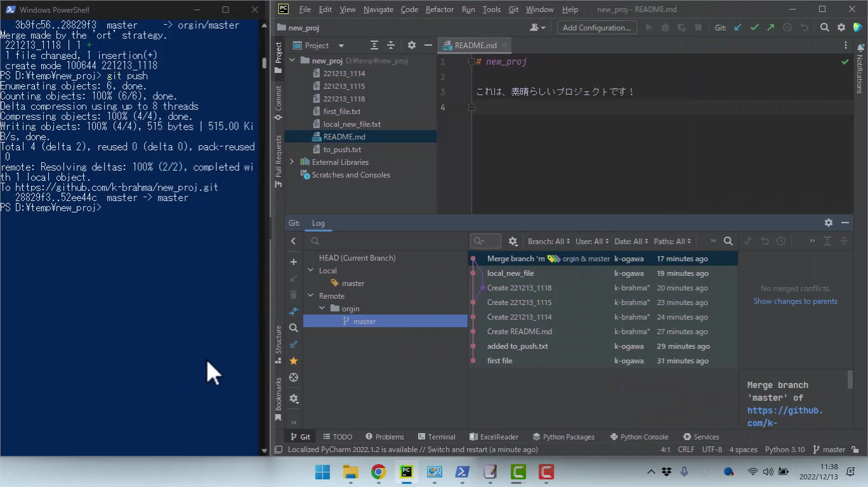The height and width of the screenshot is (487, 868).
Task: Collapse the Remote branches group
Action: pos(311,296)
